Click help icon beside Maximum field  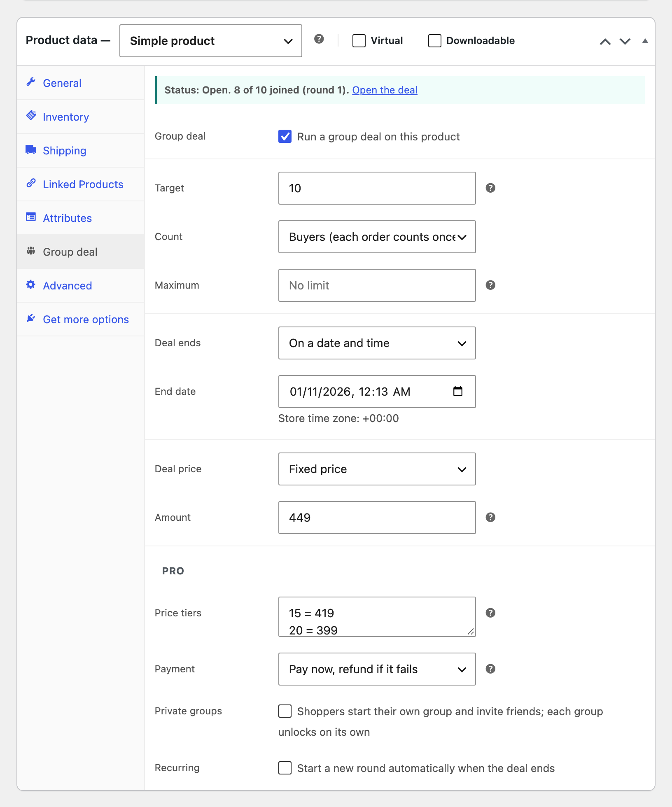click(490, 285)
